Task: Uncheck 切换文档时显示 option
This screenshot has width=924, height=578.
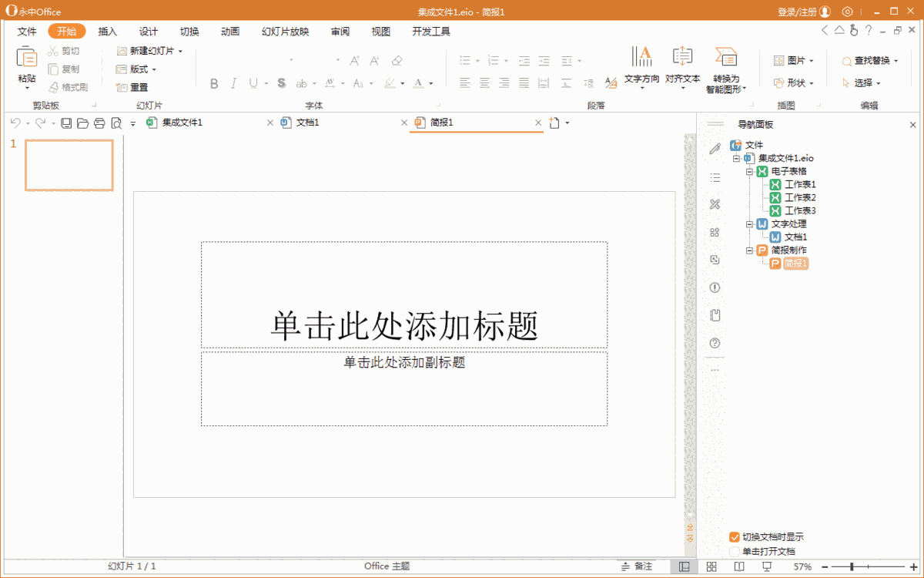Action: [733, 536]
